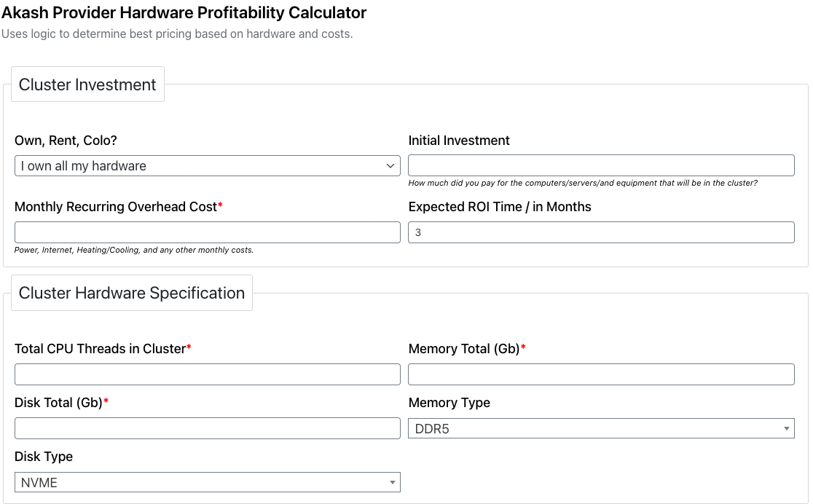This screenshot has height=504, width=813.
Task: Focus the Monthly Recurring Overhead Cost field
Action: pos(208,232)
